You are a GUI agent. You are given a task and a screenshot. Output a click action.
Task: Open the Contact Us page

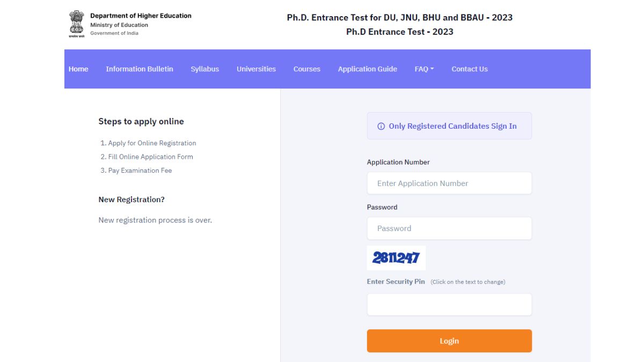click(470, 69)
